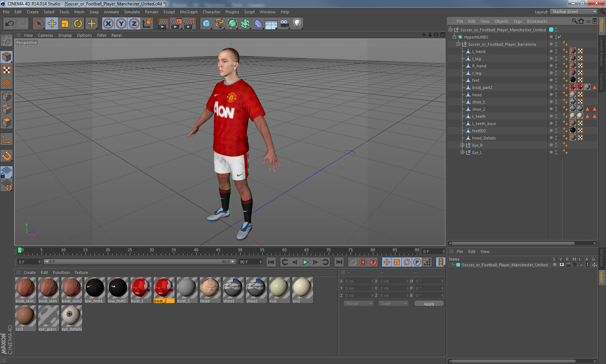
Task: Select the Move tool
Action: [x=52, y=24]
